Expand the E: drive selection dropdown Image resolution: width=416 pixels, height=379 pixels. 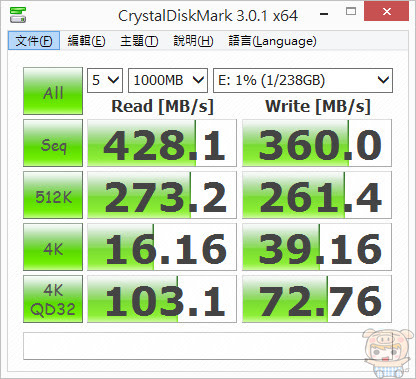coord(303,80)
